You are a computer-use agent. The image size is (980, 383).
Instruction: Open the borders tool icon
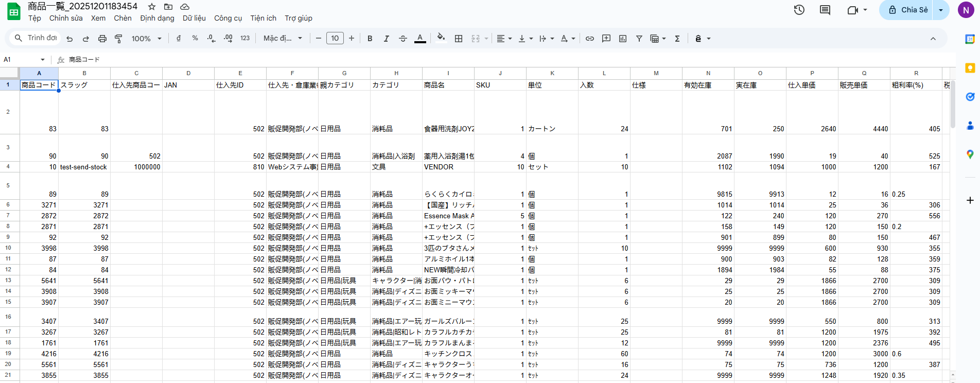pyautogui.click(x=458, y=39)
